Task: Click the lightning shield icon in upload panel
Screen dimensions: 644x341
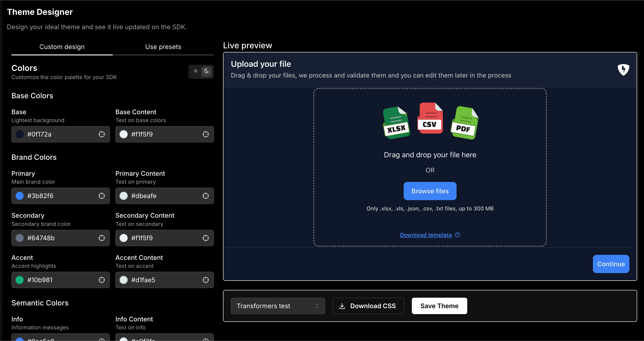Action: pyautogui.click(x=623, y=70)
